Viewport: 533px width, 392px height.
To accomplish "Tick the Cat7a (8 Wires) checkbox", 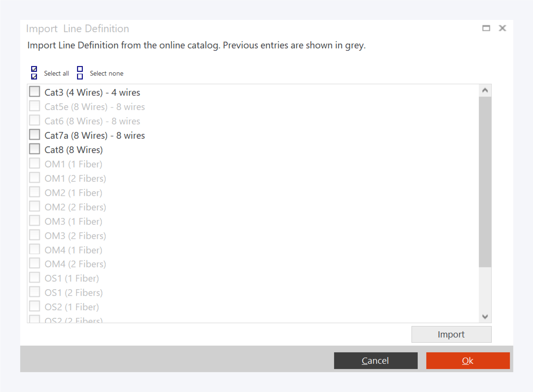I will 35,135.
